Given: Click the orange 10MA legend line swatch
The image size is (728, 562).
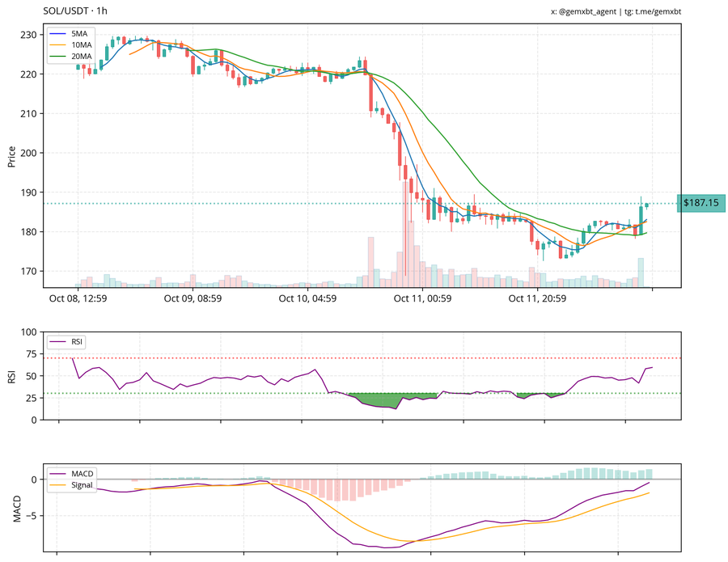Looking at the screenshot, I should point(60,45).
